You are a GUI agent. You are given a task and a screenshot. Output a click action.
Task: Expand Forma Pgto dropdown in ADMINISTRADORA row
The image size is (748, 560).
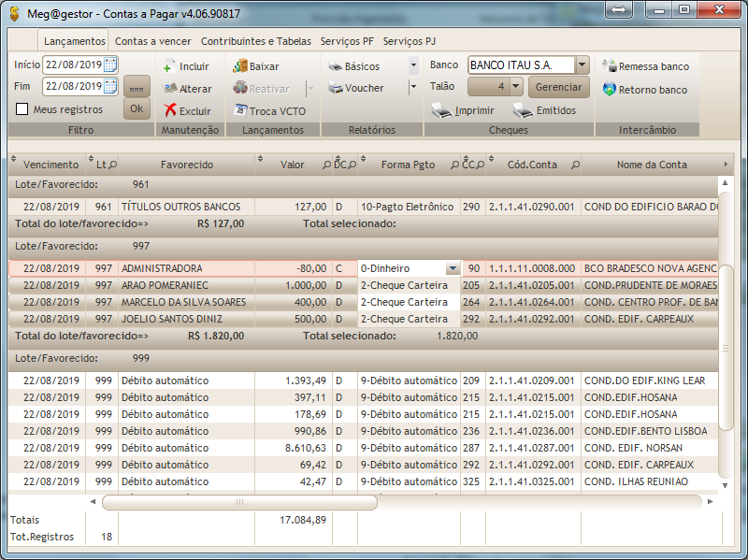pos(453,269)
